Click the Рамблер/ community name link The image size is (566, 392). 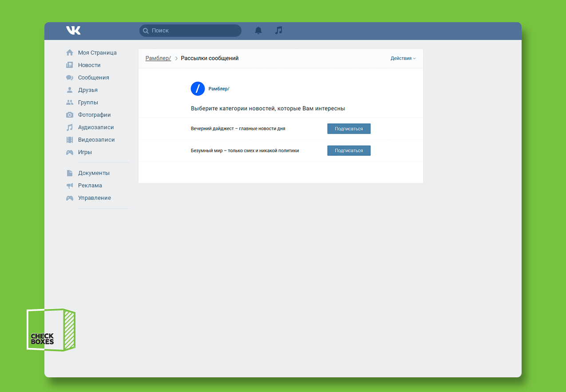point(219,89)
